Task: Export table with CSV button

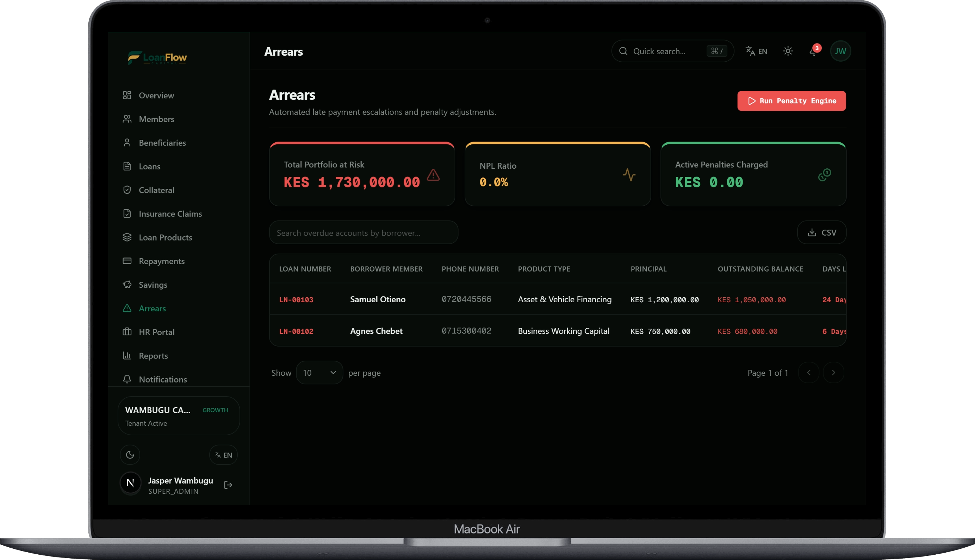Action: point(821,232)
